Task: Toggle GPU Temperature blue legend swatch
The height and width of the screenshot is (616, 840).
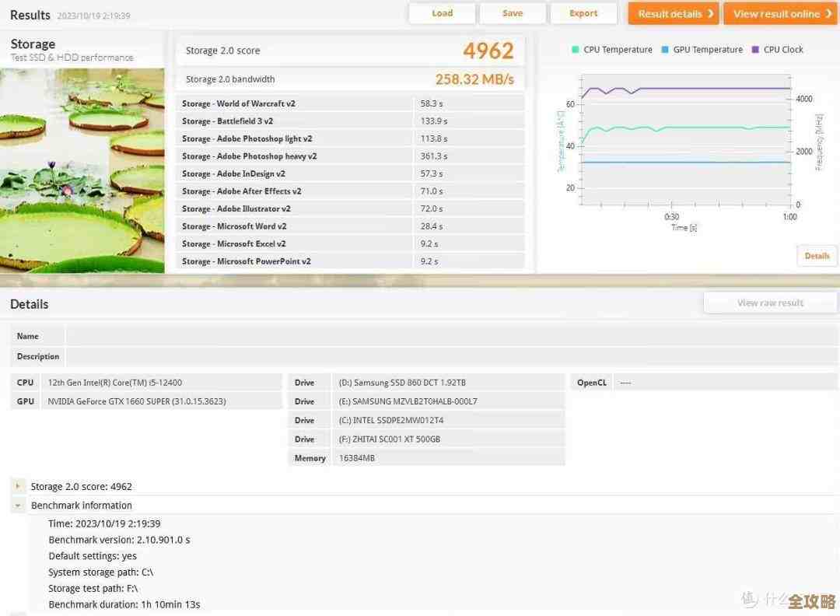Action: coord(665,50)
